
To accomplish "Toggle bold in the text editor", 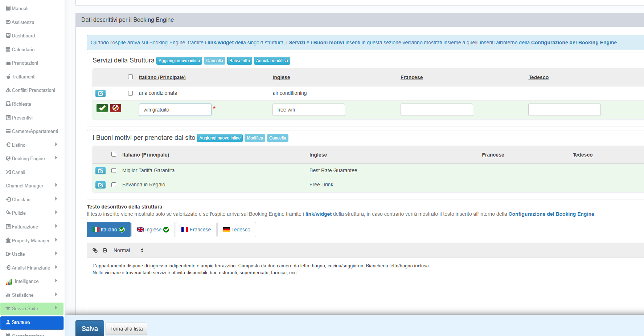I will click(105, 250).
